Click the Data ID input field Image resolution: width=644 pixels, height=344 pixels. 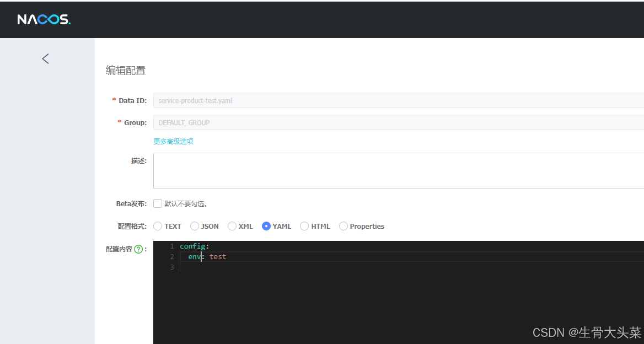point(276,100)
